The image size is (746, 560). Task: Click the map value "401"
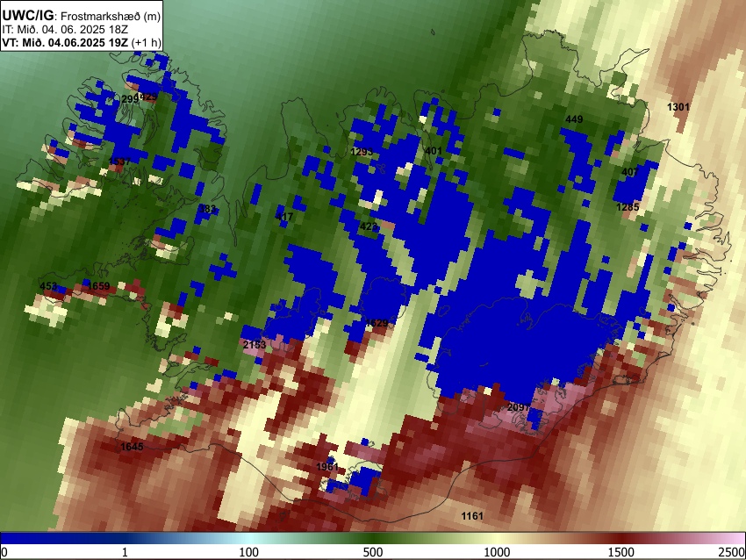(434, 151)
